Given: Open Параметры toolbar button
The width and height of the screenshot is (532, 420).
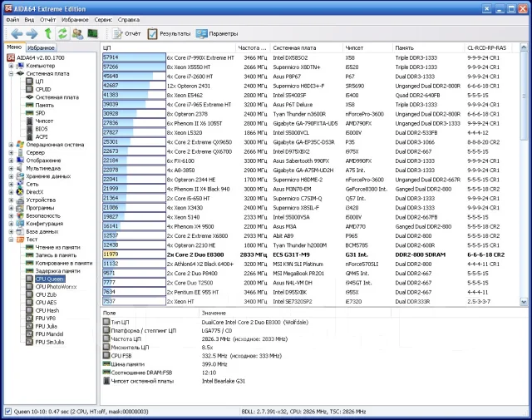Looking at the screenshot, I should click(x=217, y=33).
